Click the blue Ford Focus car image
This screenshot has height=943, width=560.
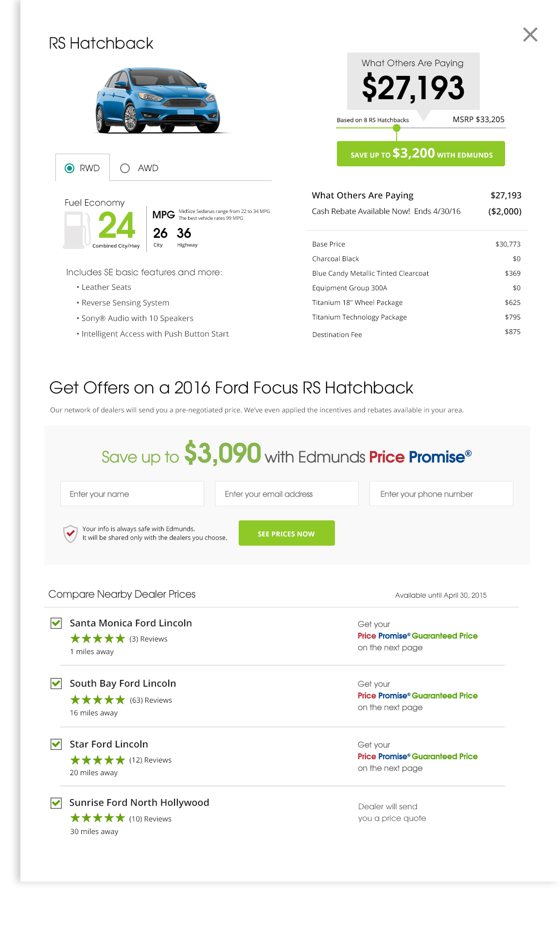point(158,101)
